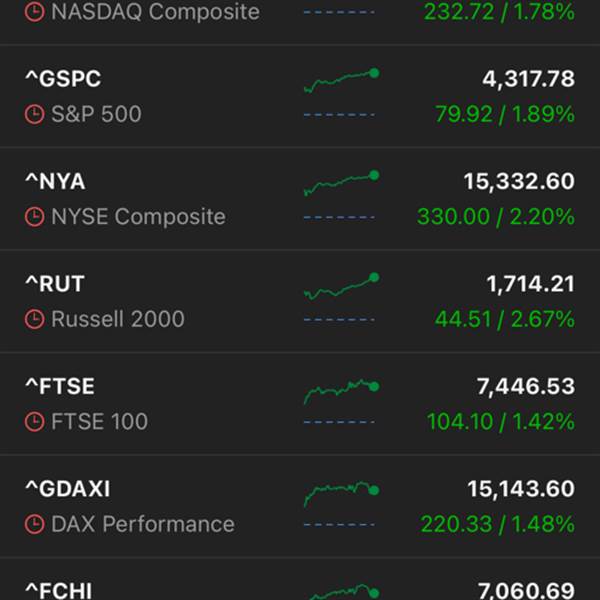Viewport: 600px width, 600px height.
Task: Tap the clock icon beside NYSE Composite
Action: pos(34,217)
